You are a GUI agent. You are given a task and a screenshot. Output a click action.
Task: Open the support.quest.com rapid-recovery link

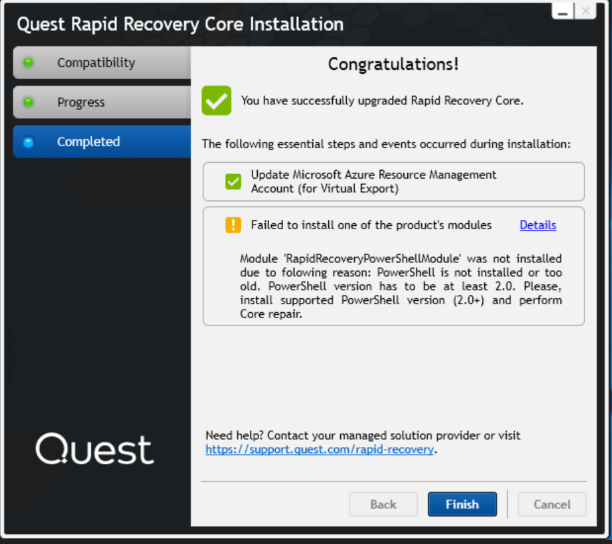(320, 449)
